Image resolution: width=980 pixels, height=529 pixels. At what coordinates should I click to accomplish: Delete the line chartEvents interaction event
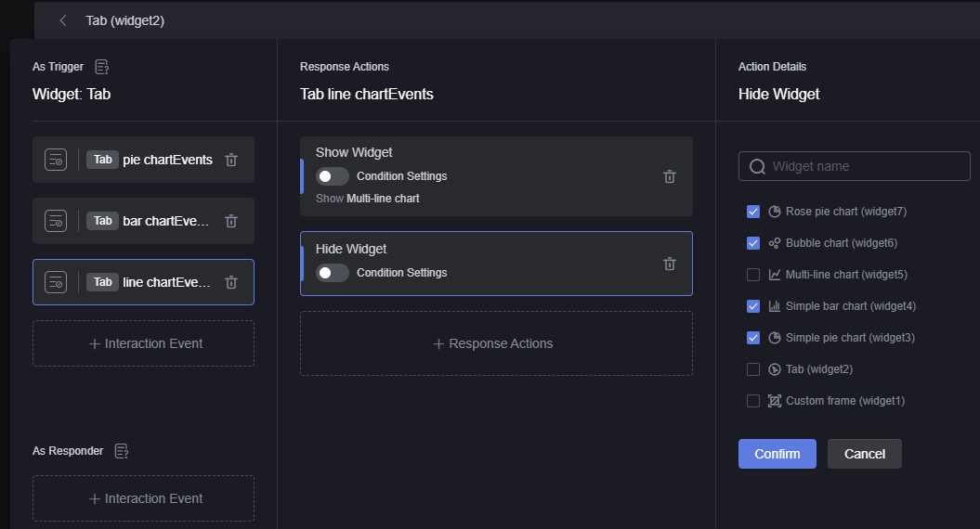[231, 282]
